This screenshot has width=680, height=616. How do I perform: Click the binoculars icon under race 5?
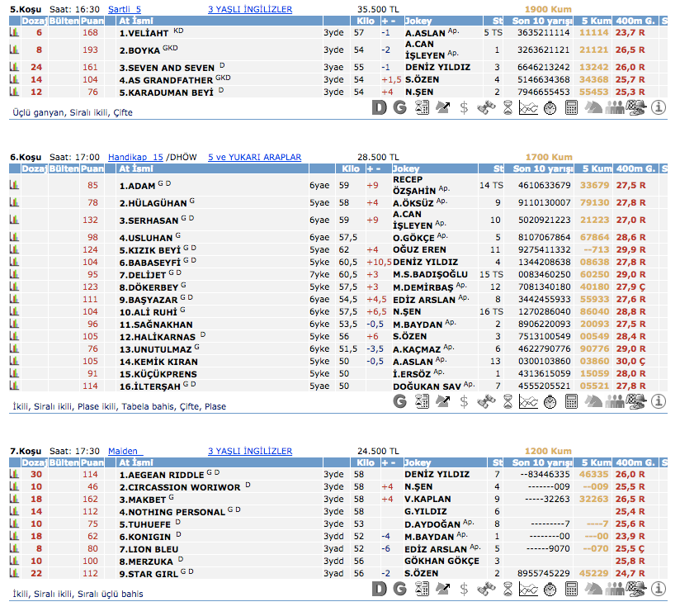486,107
